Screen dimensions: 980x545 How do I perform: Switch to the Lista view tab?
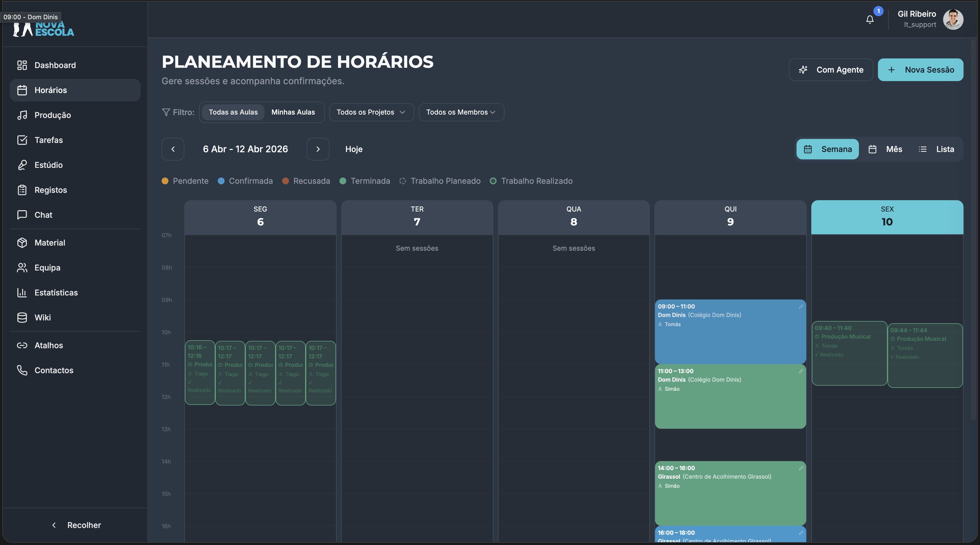pos(936,149)
